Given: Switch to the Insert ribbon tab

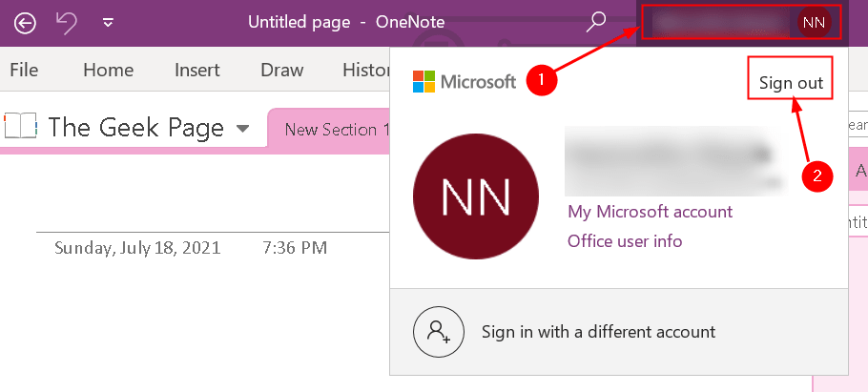Looking at the screenshot, I should (197, 70).
